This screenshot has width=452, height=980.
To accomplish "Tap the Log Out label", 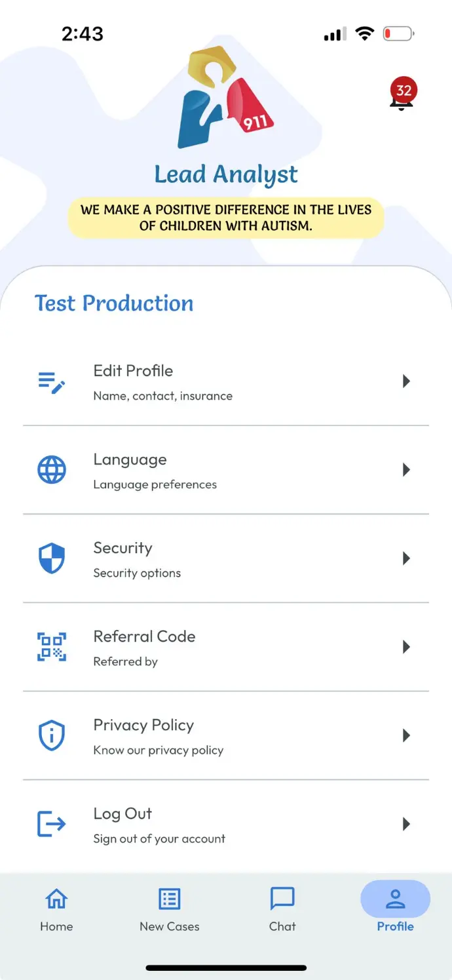I will point(123,813).
